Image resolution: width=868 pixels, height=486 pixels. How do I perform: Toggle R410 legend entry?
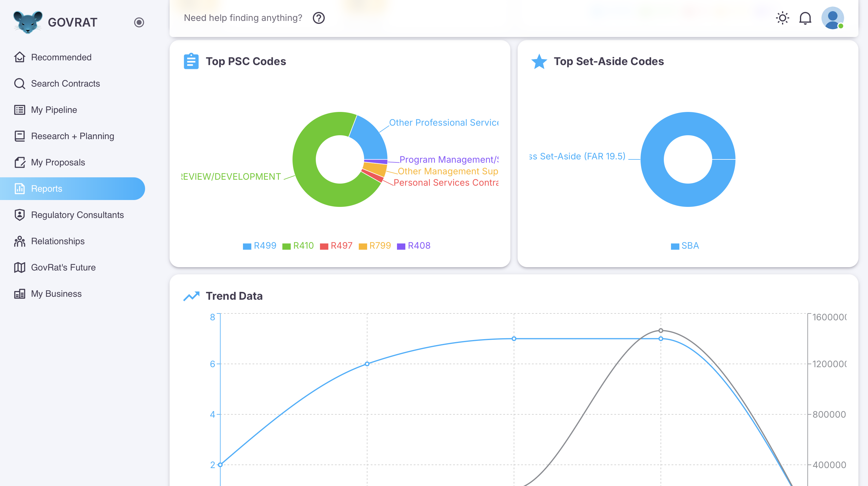click(x=298, y=246)
